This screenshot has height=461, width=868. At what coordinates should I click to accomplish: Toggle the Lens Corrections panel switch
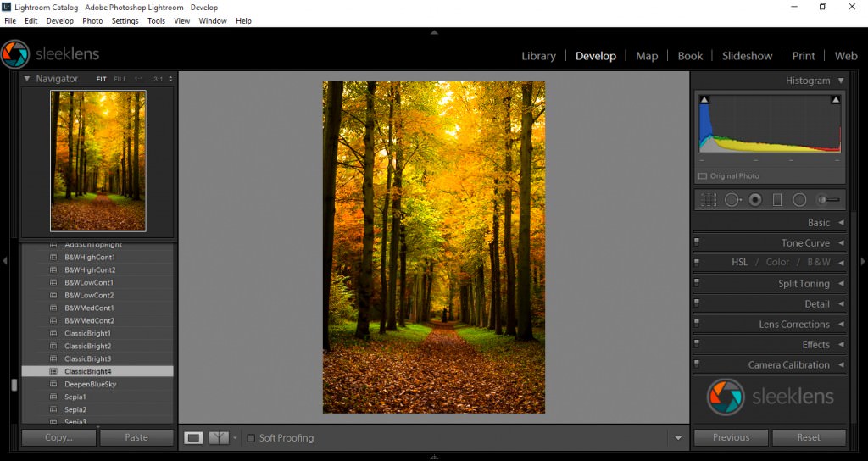697,323
